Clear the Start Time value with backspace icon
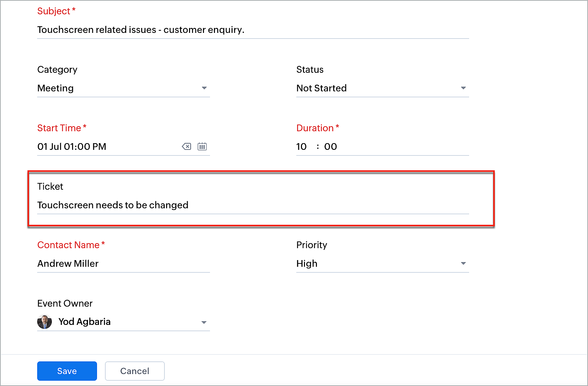This screenshot has height=386, width=588. (186, 146)
